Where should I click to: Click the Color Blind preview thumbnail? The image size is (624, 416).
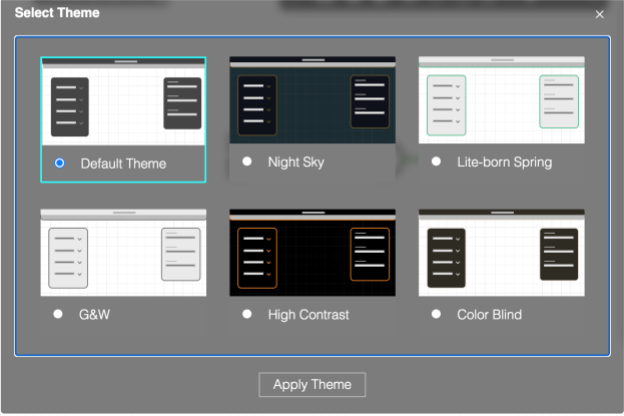click(x=501, y=253)
